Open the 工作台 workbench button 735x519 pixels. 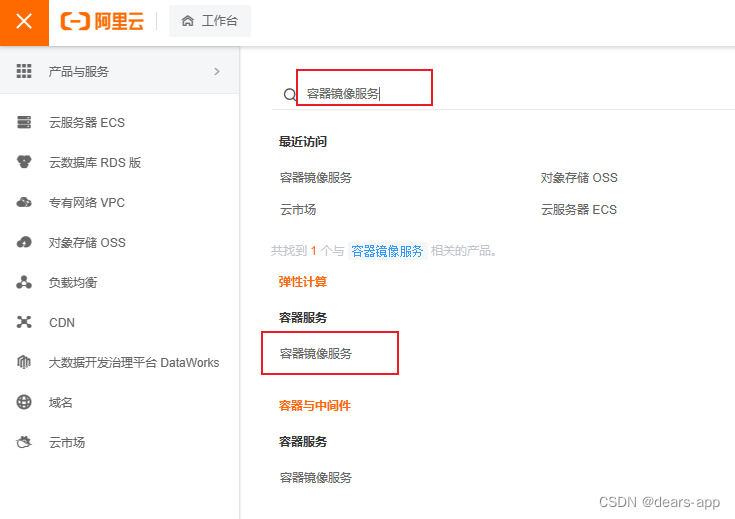(210, 21)
